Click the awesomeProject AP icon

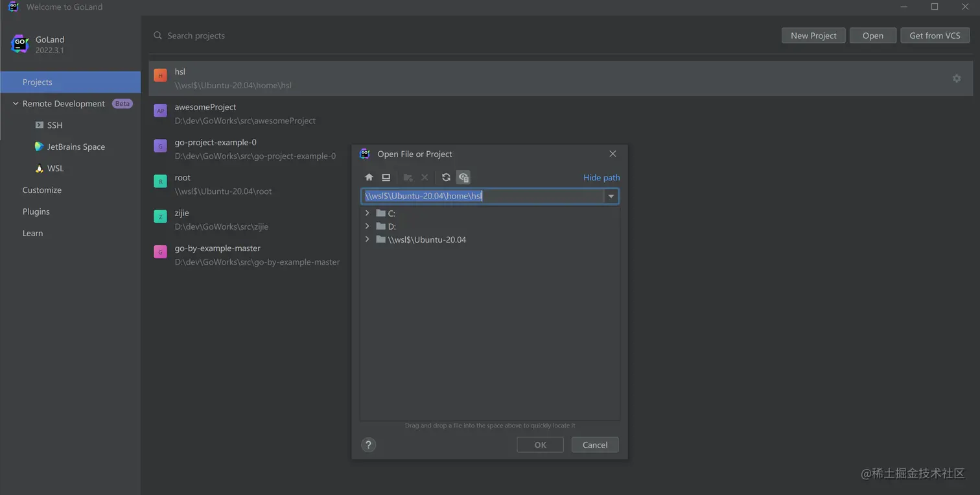(160, 111)
